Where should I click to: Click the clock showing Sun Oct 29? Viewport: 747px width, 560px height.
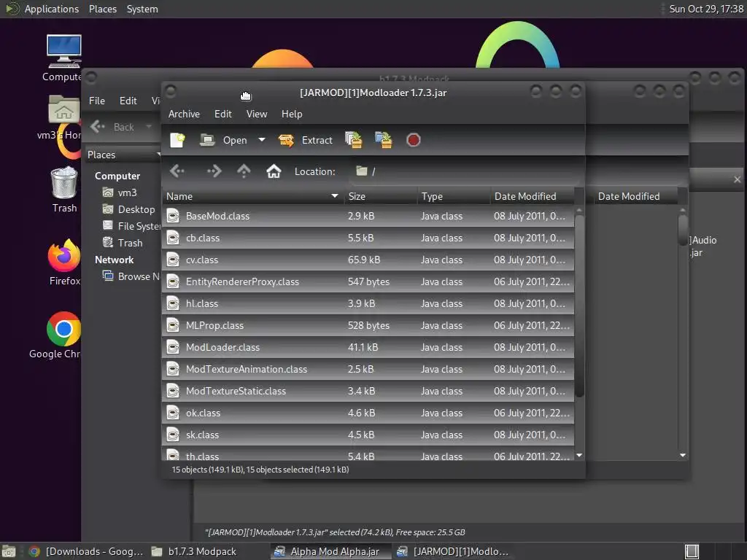706,9
